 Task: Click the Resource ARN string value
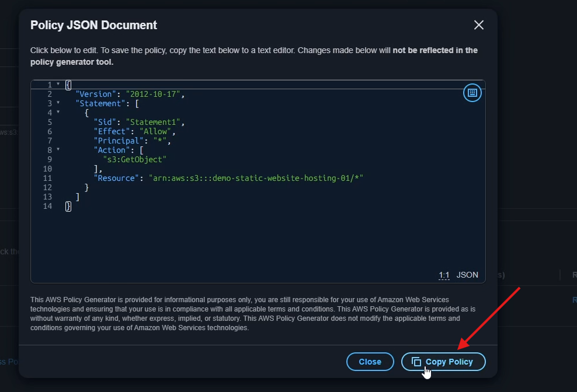[x=256, y=178]
